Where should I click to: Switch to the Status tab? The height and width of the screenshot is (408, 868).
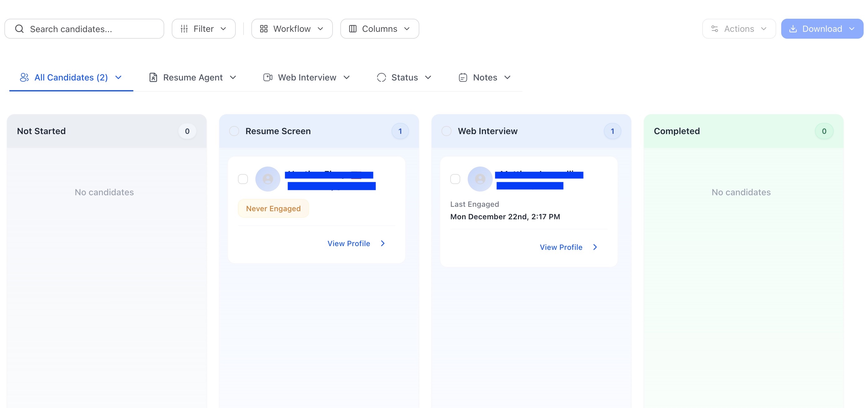(x=404, y=77)
